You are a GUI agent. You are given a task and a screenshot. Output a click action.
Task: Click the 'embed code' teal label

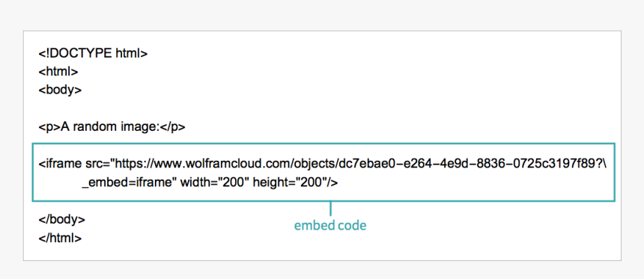(329, 225)
